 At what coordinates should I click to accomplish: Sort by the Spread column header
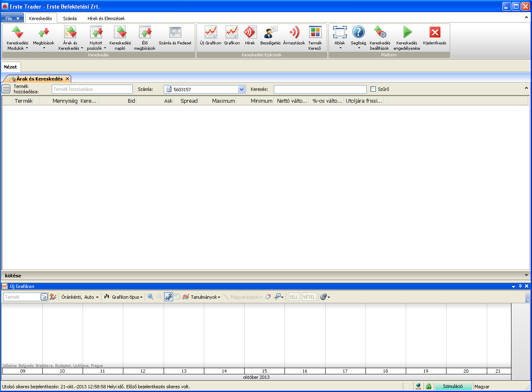tap(187, 101)
